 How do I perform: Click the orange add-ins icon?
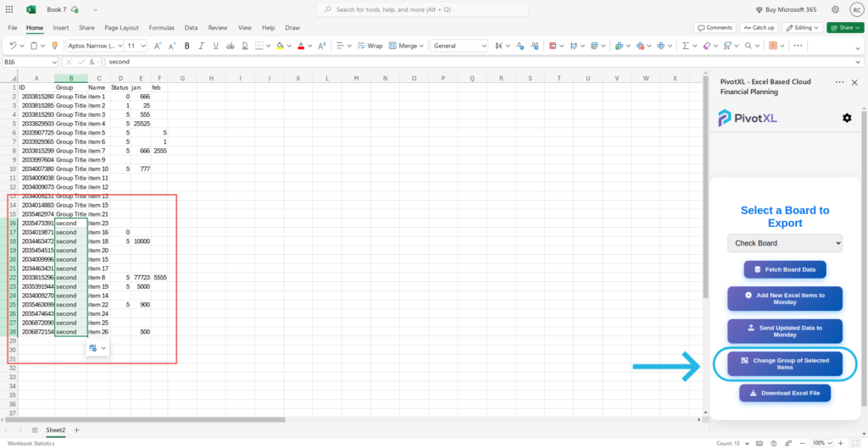[x=773, y=46]
